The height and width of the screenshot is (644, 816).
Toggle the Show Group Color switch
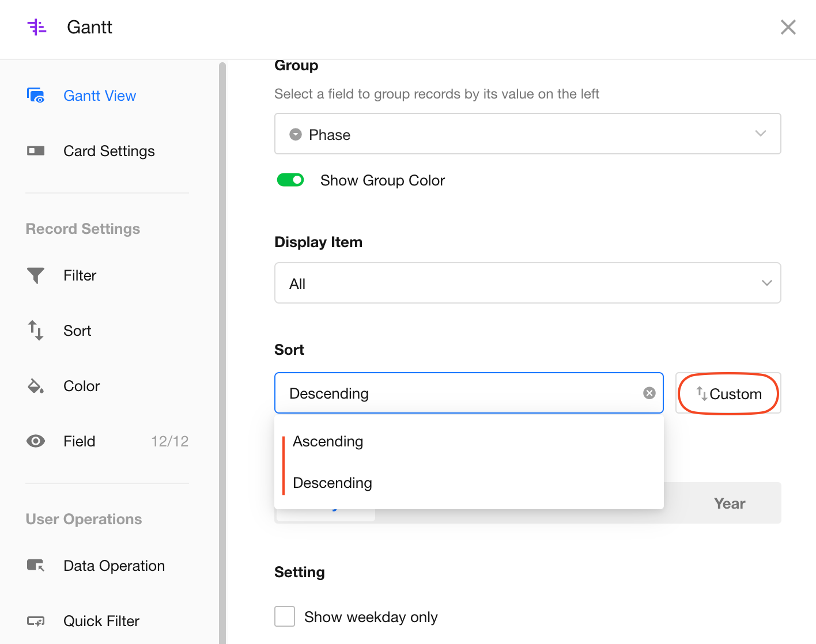[x=290, y=180]
